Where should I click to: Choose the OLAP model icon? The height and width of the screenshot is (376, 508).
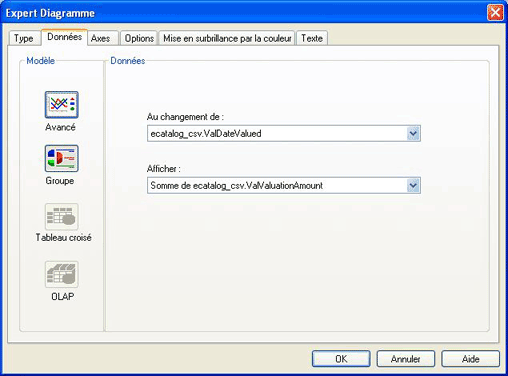coord(62,274)
